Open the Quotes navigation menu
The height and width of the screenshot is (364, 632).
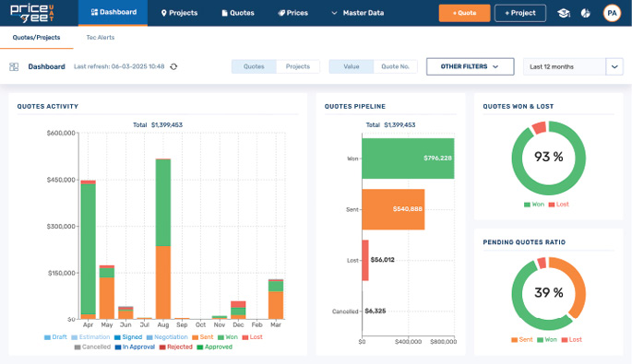pyautogui.click(x=238, y=13)
